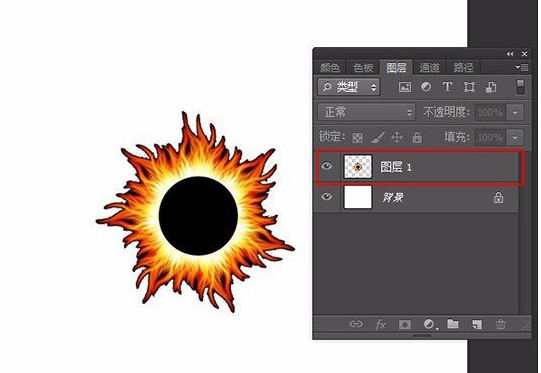This screenshot has width=541, height=373.
Task: Create a new layer
Action: tap(477, 324)
